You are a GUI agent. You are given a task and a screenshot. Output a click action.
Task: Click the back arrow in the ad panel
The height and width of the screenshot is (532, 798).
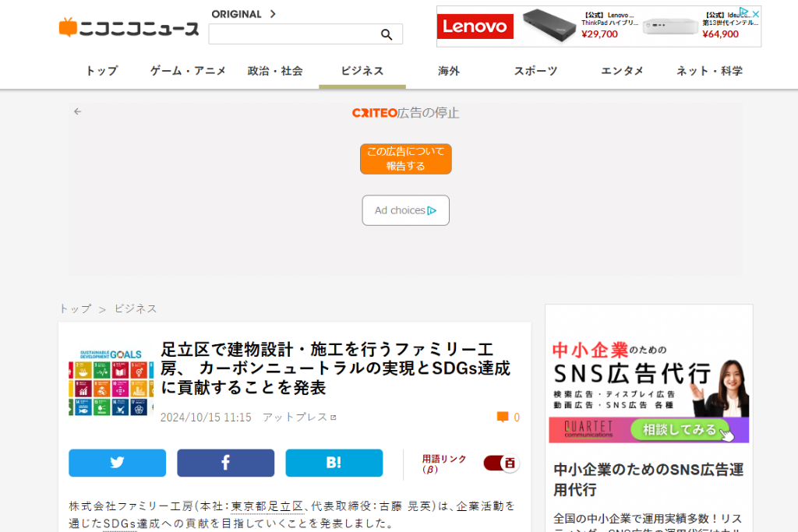(78, 111)
